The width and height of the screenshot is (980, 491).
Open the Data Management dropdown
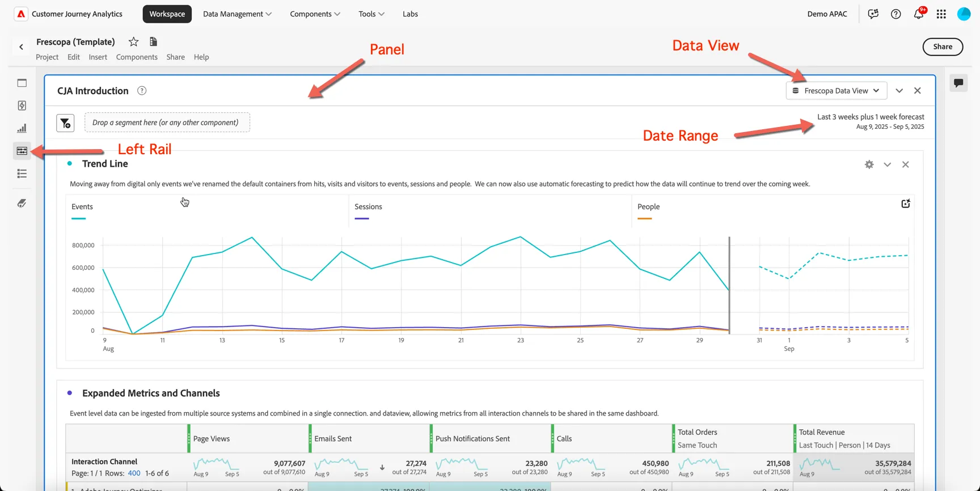[x=237, y=14]
